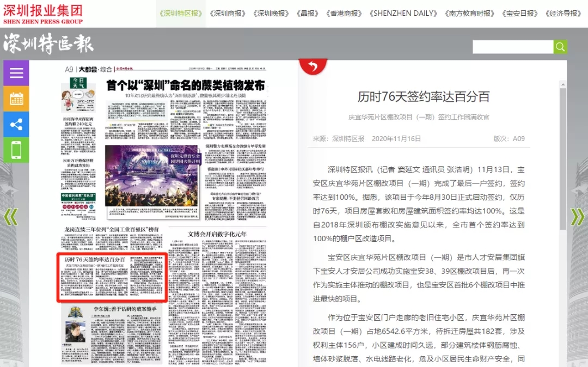This screenshot has height=367, width=588.
Task: Open the 《经济导报》 tab
Action: click(563, 14)
